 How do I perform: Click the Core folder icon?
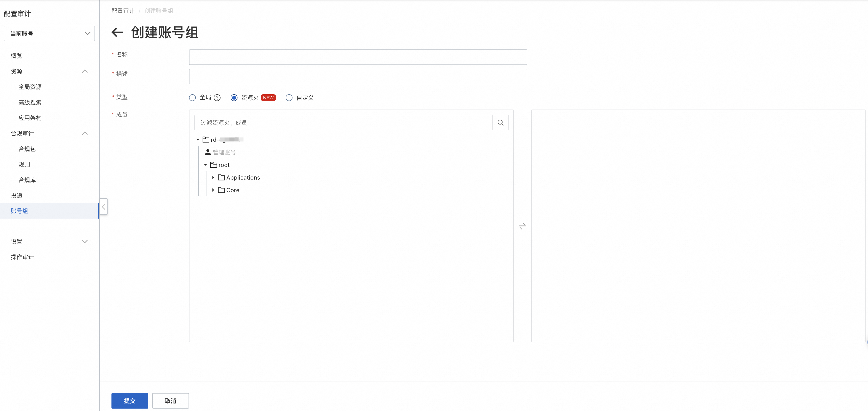point(221,190)
